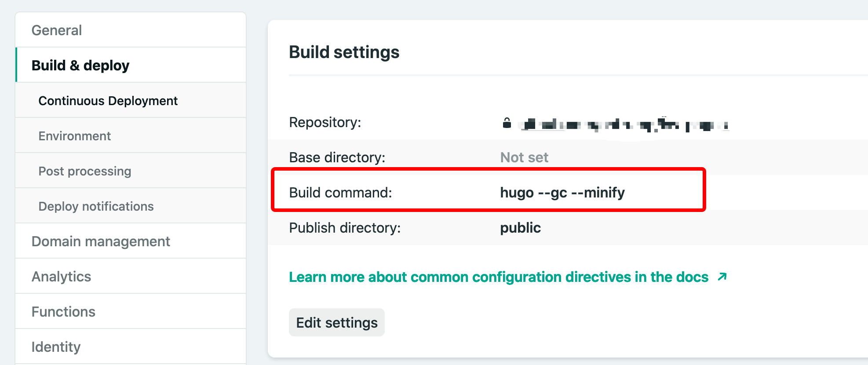Open the Functions settings section
The width and height of the screenshot is (868, 365).
click(64, 312)
